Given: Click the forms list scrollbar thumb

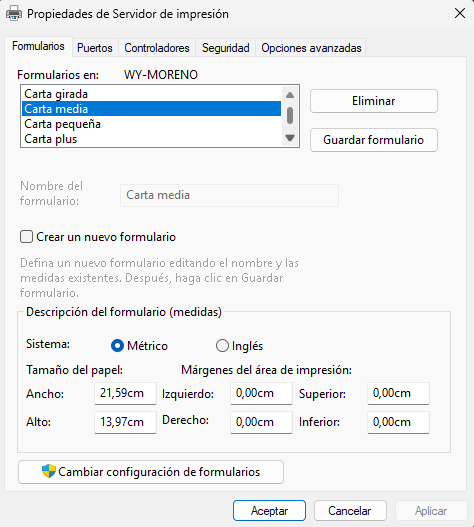Looking at the screenshot, I should pyautogui.click(x=290, y=116).
